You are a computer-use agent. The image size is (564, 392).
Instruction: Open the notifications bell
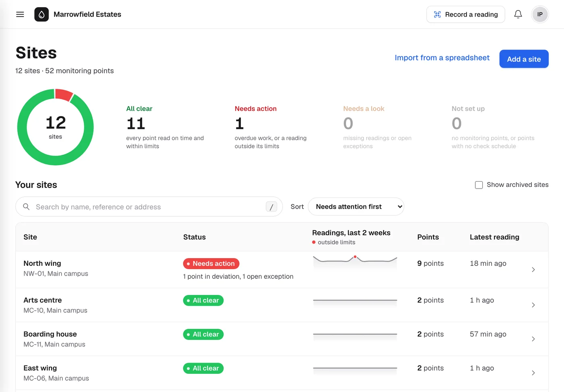pos(518,15)
